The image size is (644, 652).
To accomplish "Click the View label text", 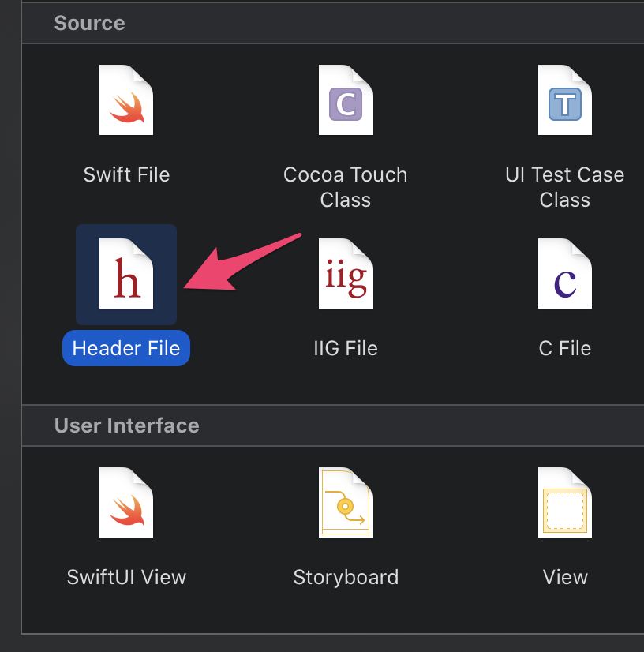I will coord(565,577).
